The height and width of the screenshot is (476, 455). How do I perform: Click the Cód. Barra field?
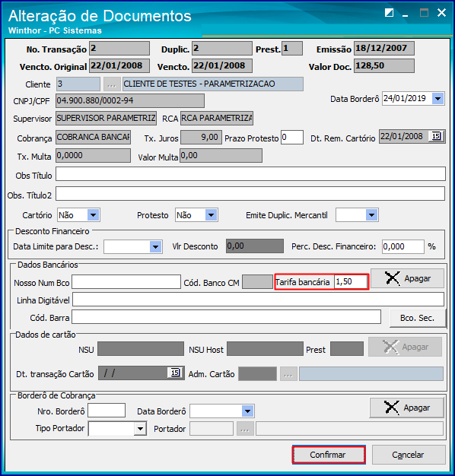coord(226,317)
